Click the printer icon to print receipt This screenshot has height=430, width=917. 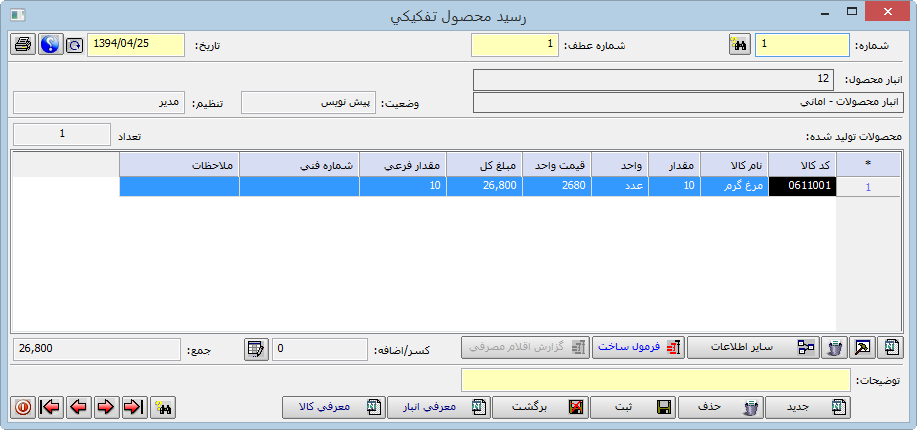23,44
